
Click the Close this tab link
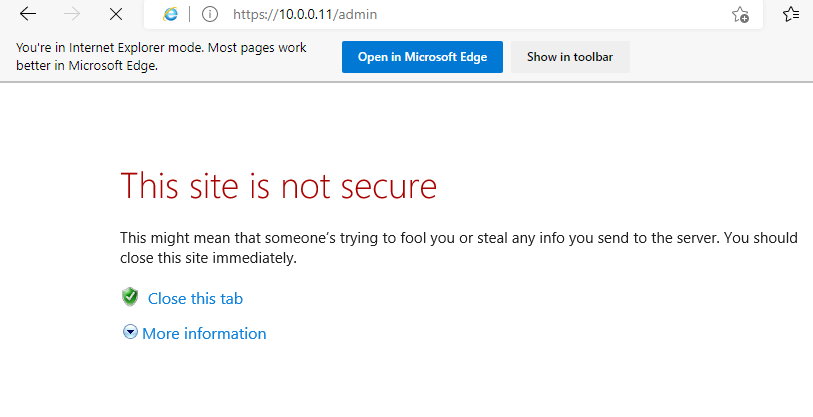coord(195,298)
